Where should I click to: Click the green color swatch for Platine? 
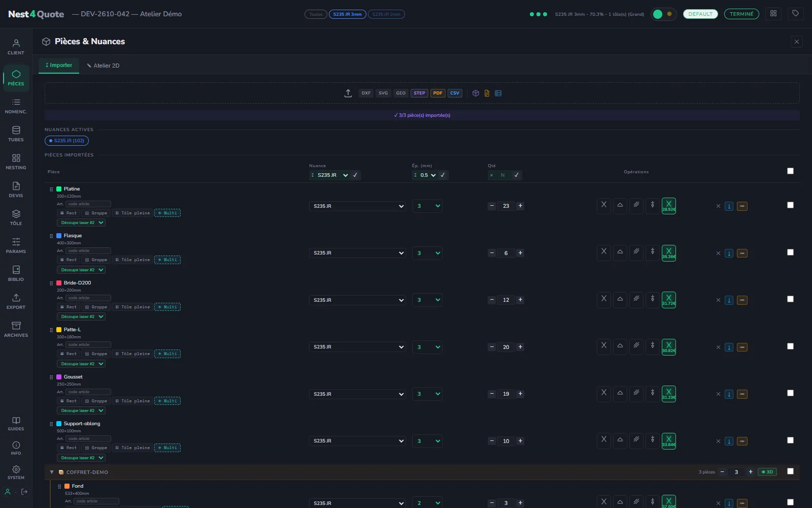pyautogui.click(x=59, y=189)
